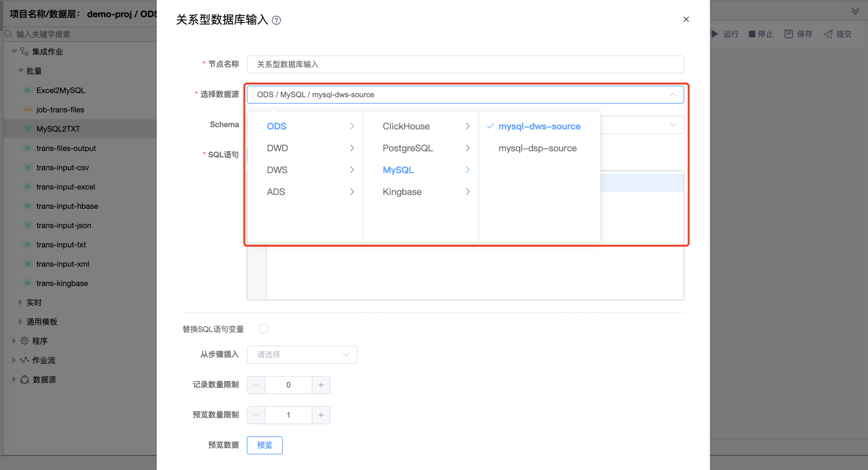Click the Run play icon
Viewport: 868px width, 470px height.
pos(715,34)
